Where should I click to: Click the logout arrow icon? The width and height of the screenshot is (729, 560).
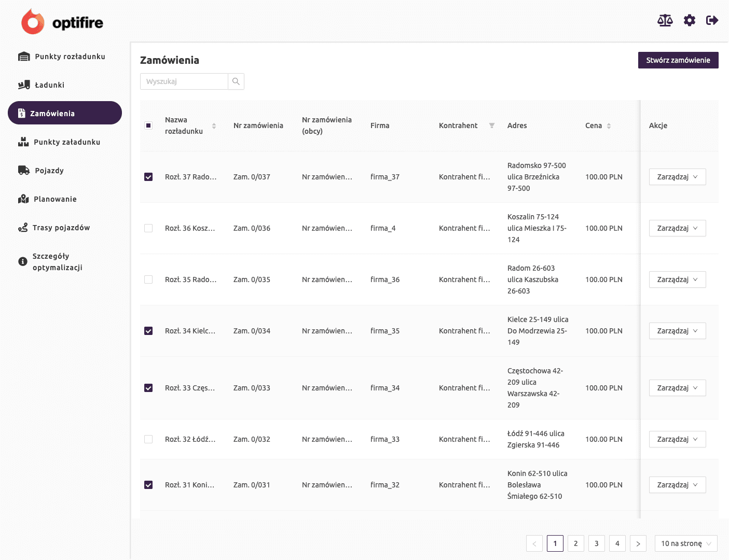(712, 21)
